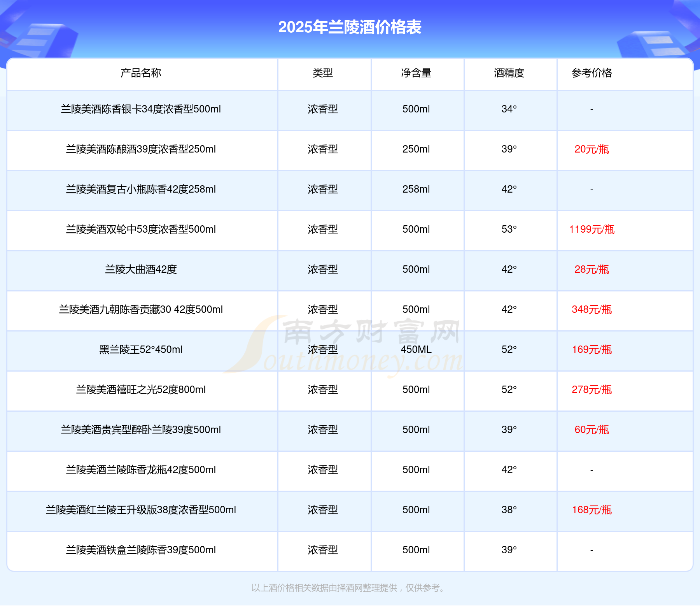
Task: Click the 1199元/瓶 price
Action: coord(592,229)
